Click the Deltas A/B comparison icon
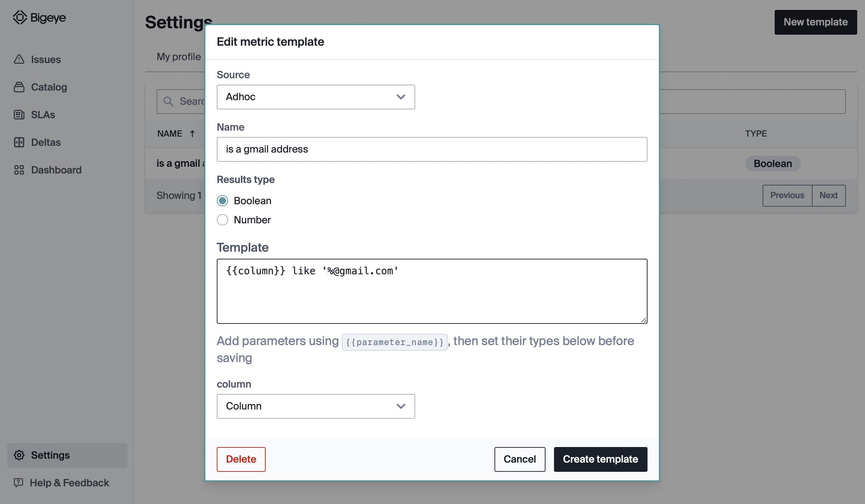 19,142
